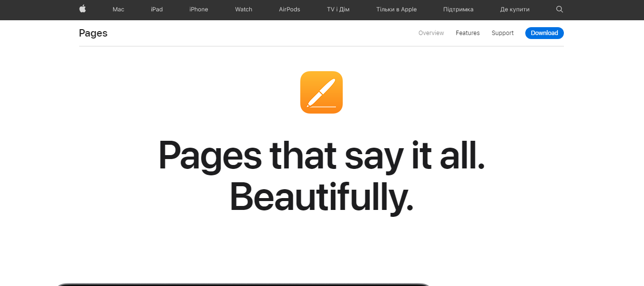Open the Mac menu item

coord(118,9)
